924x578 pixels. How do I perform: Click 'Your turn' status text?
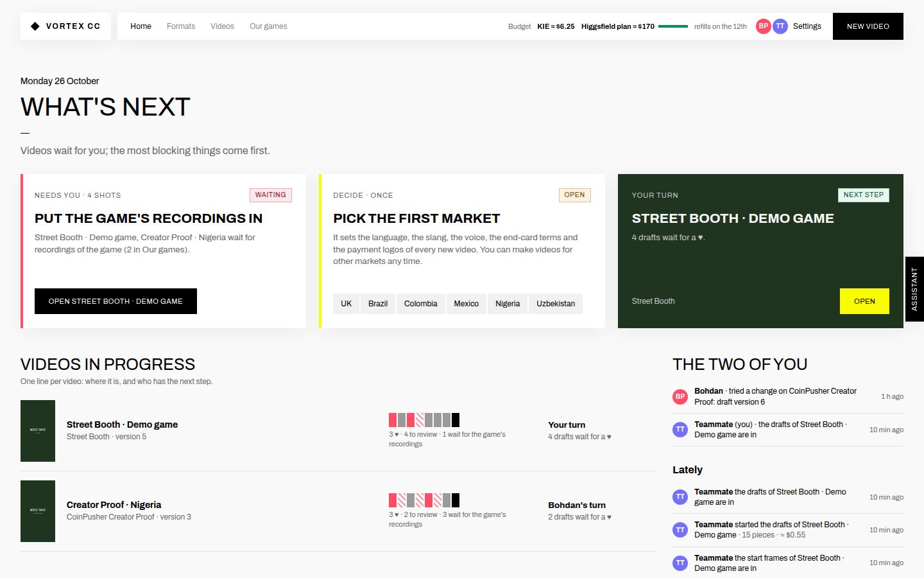point(567,425)
